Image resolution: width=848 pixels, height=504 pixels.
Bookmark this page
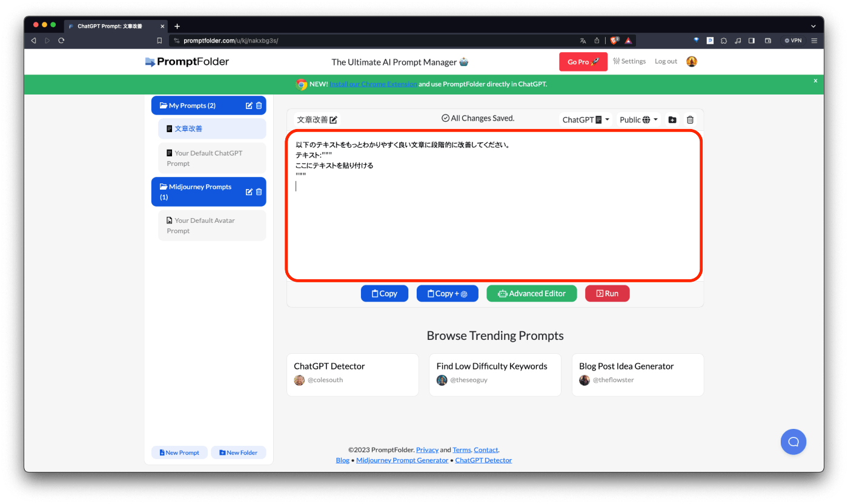pos(159,41)
